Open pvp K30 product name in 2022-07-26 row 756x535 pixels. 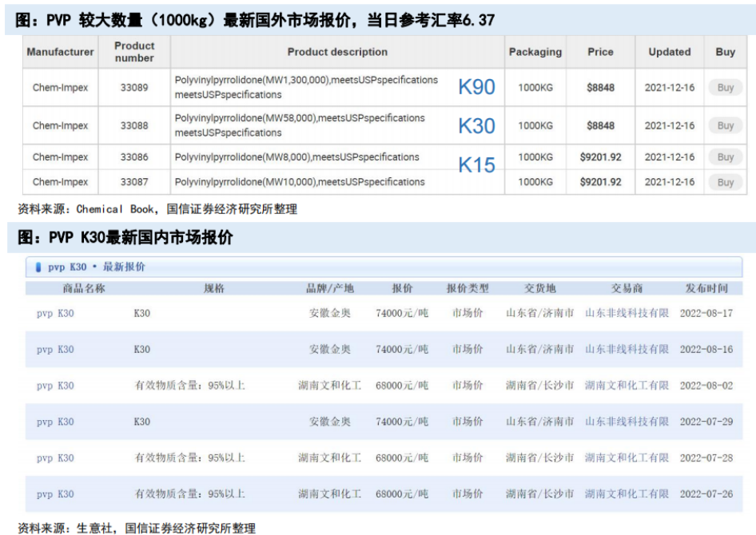(55, 494)
